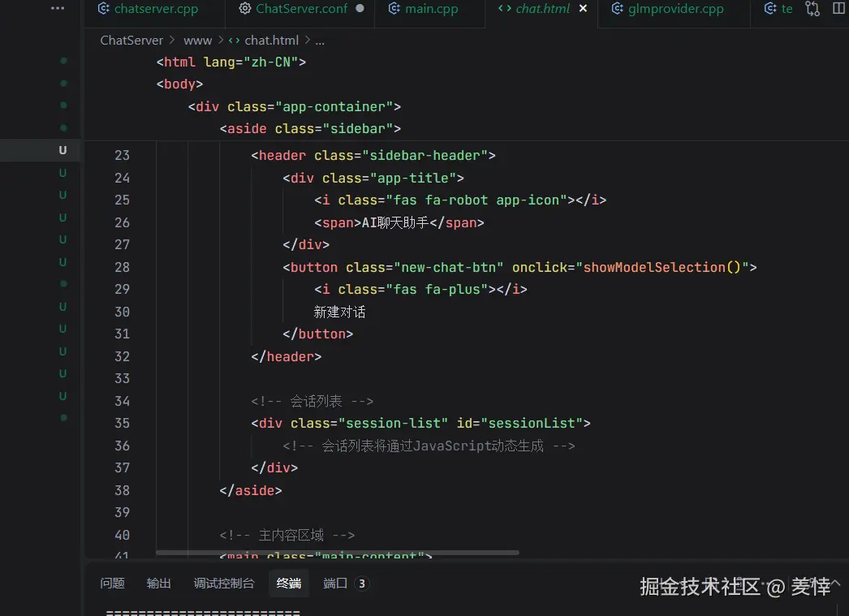The width and height of the screenshot is (849, 616).
Task: Click the ports count badge 3
Action: [362, 584]
